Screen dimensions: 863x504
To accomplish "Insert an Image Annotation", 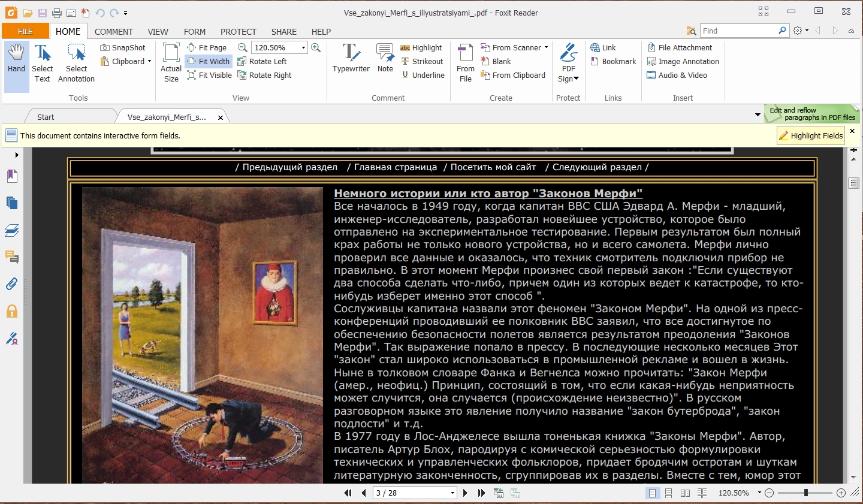I will (683, 61).
